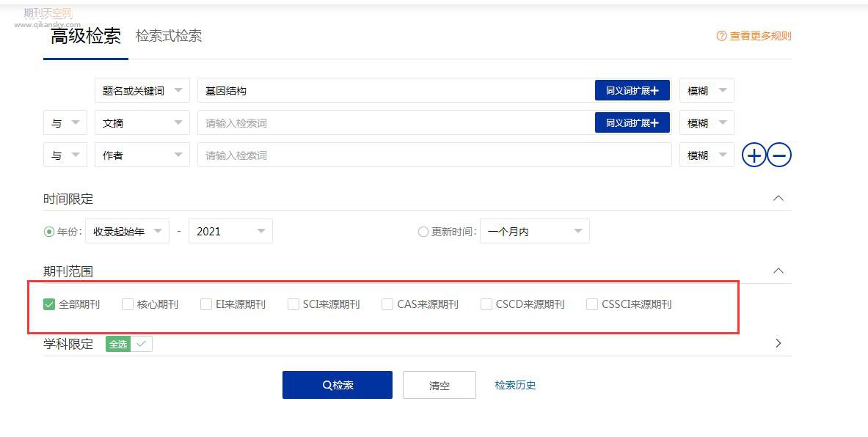Image resolution: width=868 pixels, height=437 pixels.
Task: Click 同义词扩展 button in first row
Action: 632,91
